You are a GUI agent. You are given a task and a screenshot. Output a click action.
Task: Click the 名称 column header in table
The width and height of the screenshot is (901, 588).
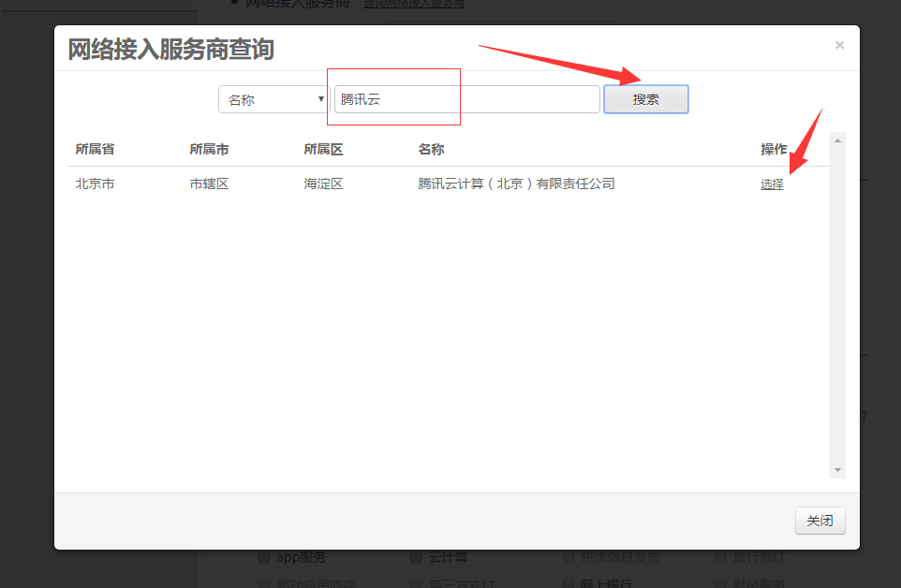pyautogui.click(x=431, y=150)
